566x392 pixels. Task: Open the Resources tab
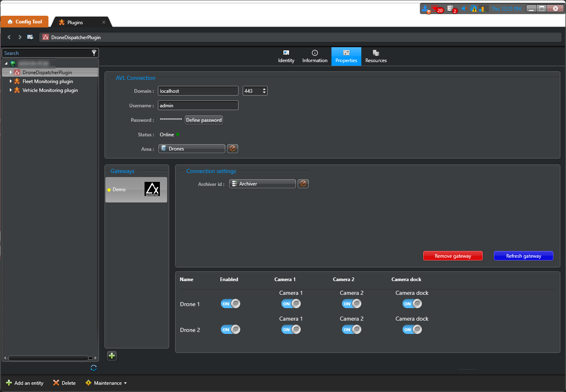coord(376,56)
